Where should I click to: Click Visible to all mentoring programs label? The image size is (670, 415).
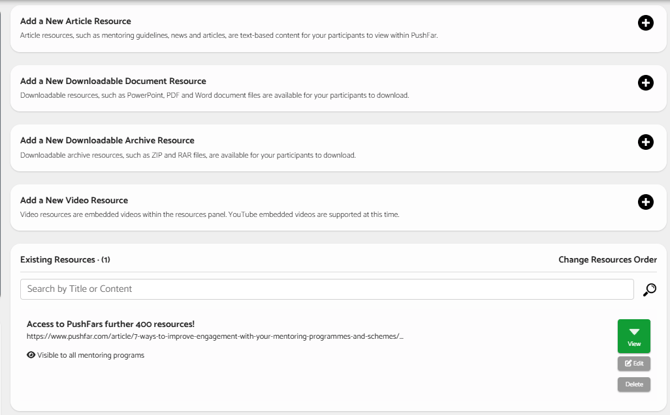[91, 355]
